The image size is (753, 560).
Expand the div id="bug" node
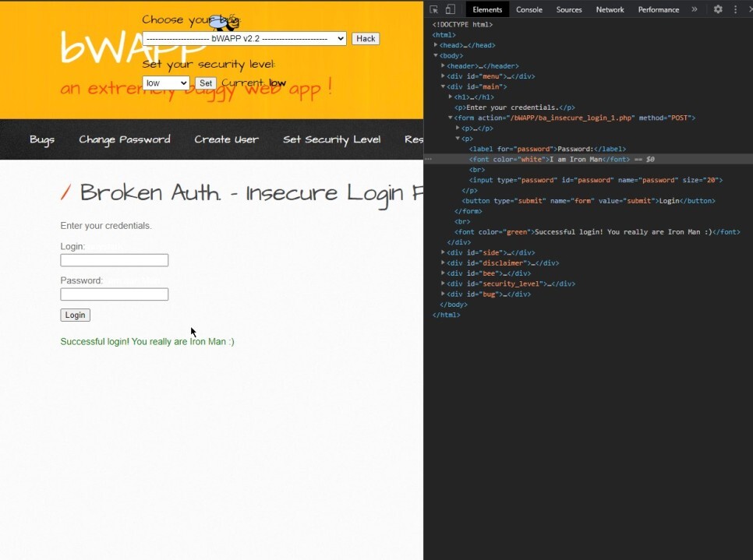tap(443, 294)
